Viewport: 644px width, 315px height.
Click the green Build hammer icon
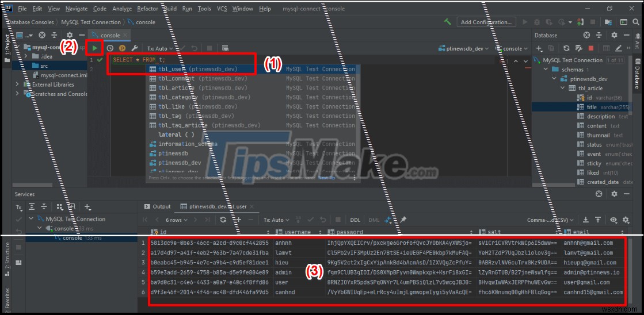pos(448,22)
